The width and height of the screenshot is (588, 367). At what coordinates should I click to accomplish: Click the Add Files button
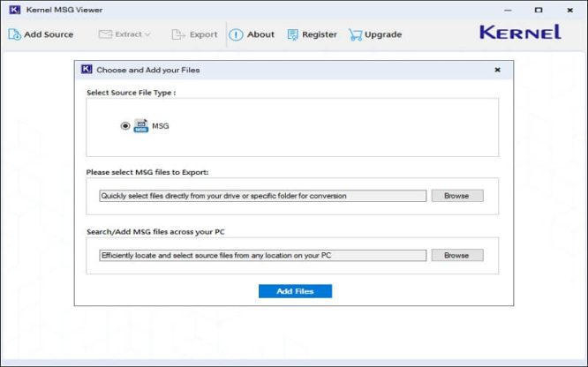(x=295, y=291)
